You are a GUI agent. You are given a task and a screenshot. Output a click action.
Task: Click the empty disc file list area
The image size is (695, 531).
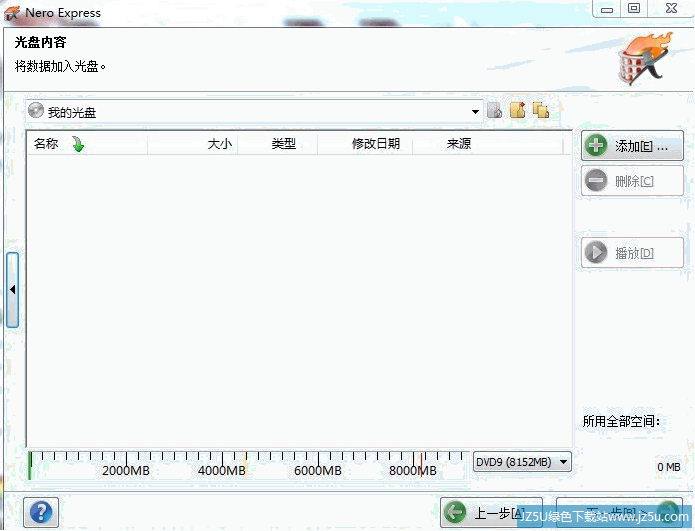(x=299, y=301)
